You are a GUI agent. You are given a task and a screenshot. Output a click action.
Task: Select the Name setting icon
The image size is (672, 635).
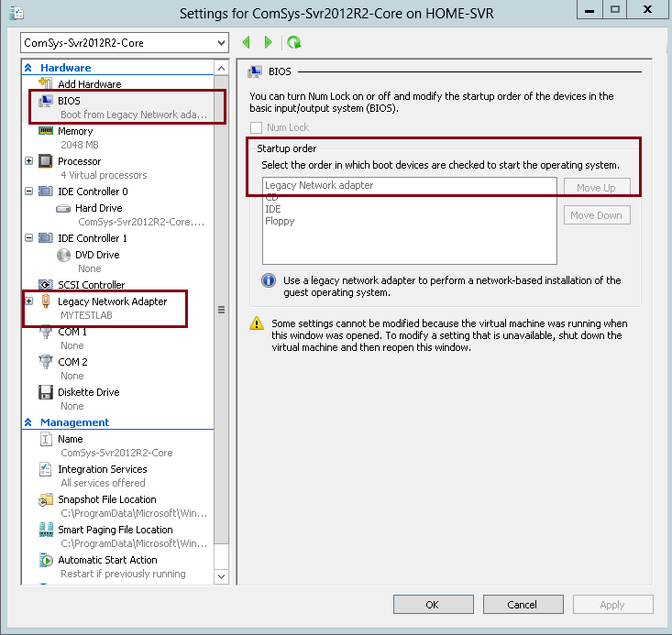click(46, 439)
